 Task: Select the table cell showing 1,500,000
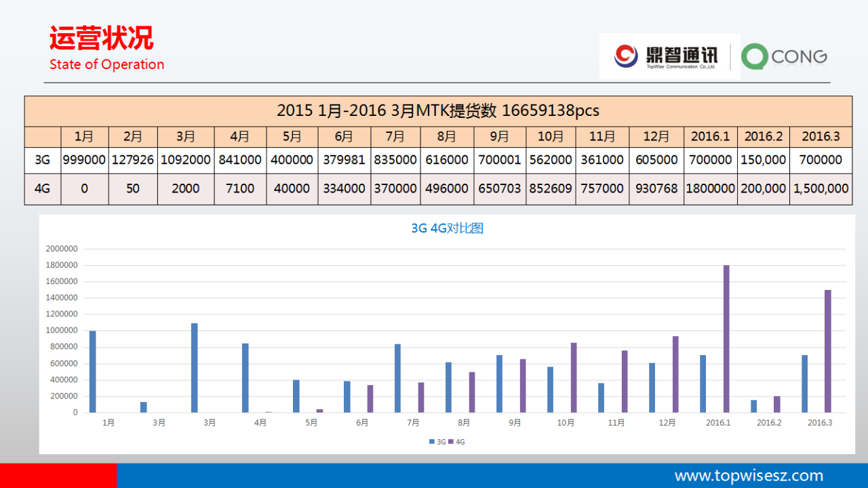pyautogui.click(x=821, y=189)
